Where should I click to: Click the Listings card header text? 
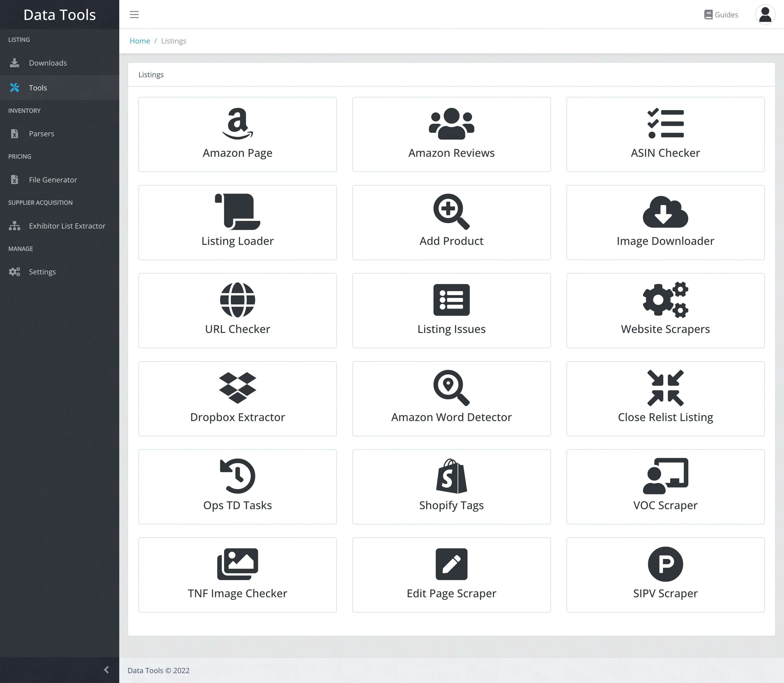coord(151,75)
